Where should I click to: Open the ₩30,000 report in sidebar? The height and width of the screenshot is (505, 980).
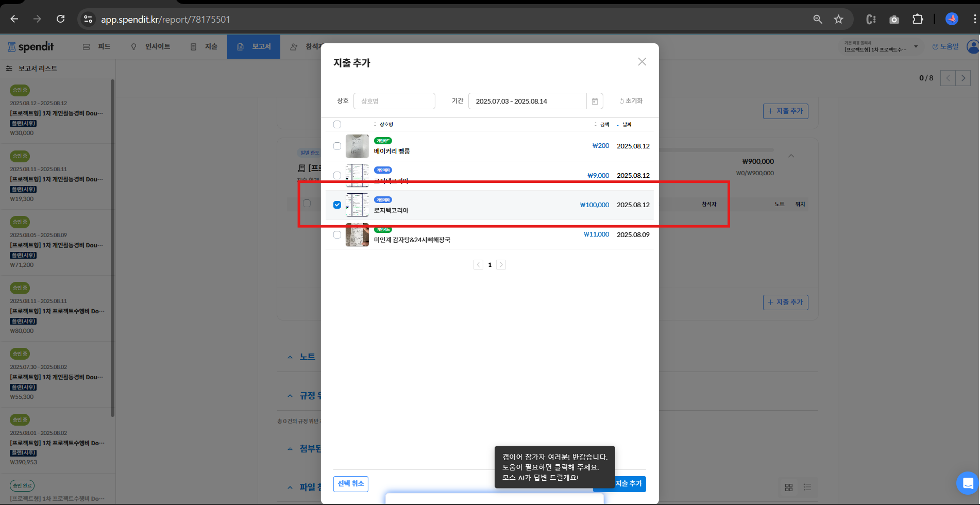pos(57,111)
